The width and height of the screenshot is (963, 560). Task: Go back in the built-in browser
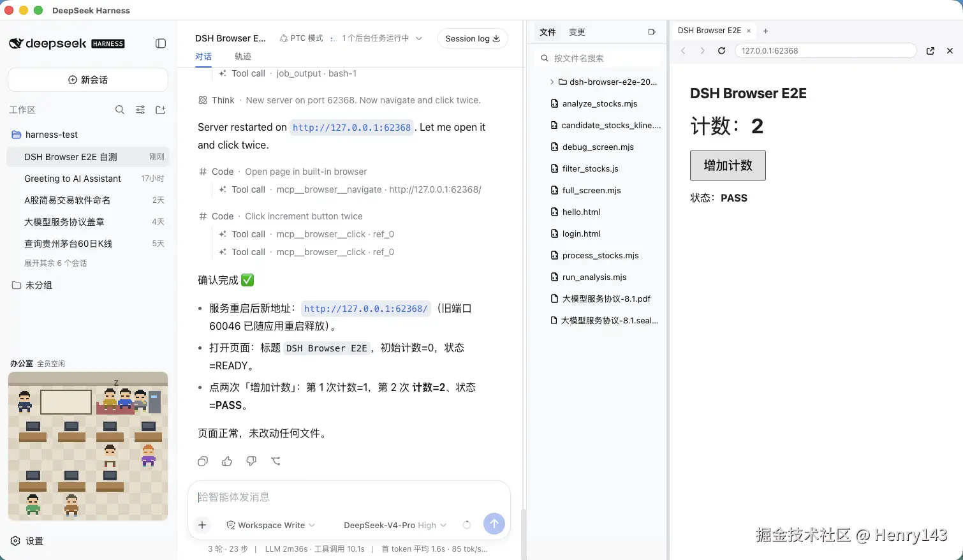point(683,51)
